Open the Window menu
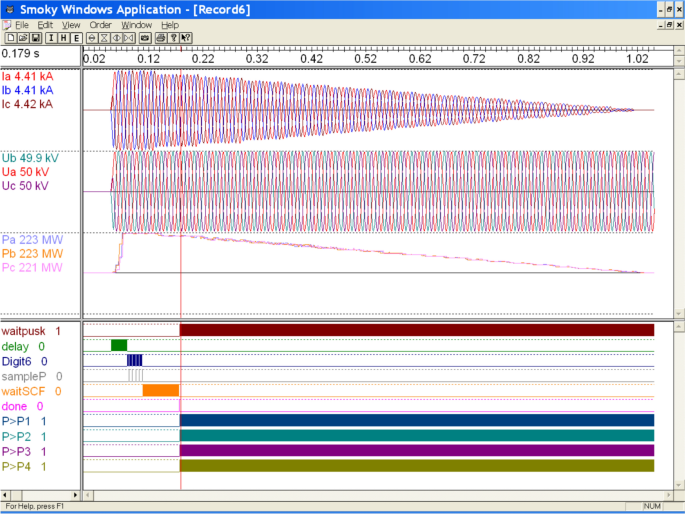 coord(136,25)
